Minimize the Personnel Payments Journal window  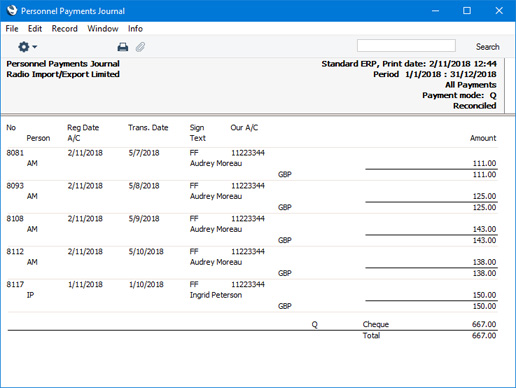435,11
